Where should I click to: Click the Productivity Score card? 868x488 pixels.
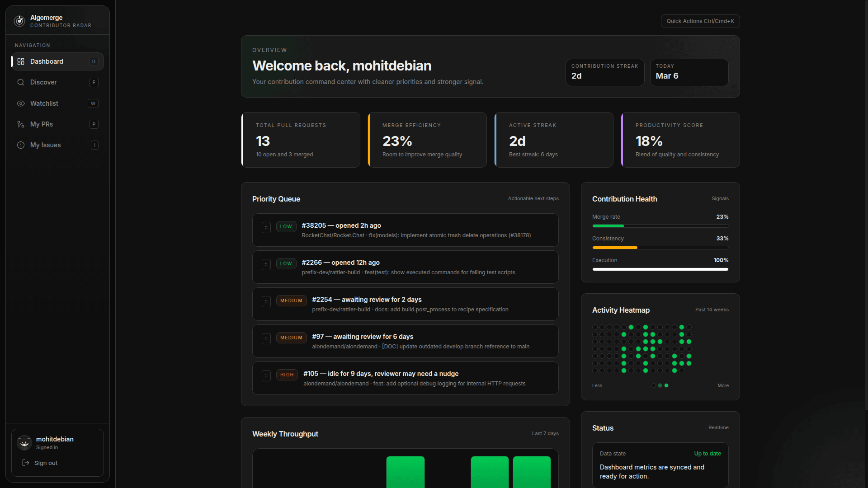click(680, 140)
